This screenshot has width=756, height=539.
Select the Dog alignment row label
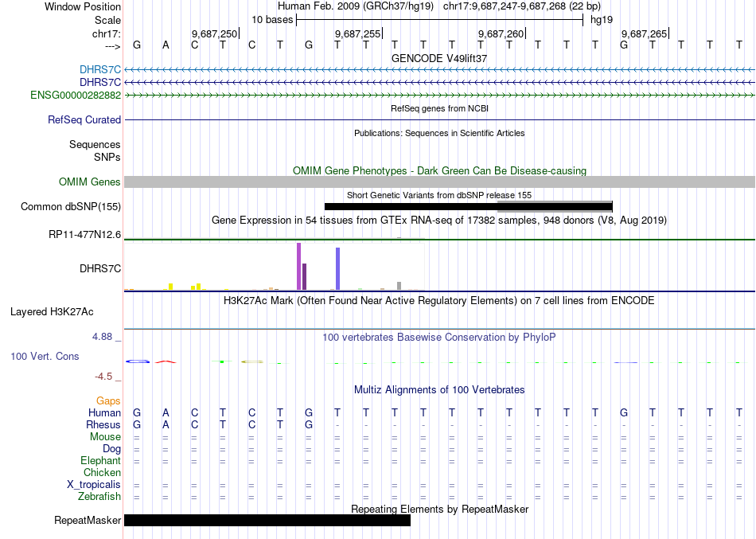112,449
